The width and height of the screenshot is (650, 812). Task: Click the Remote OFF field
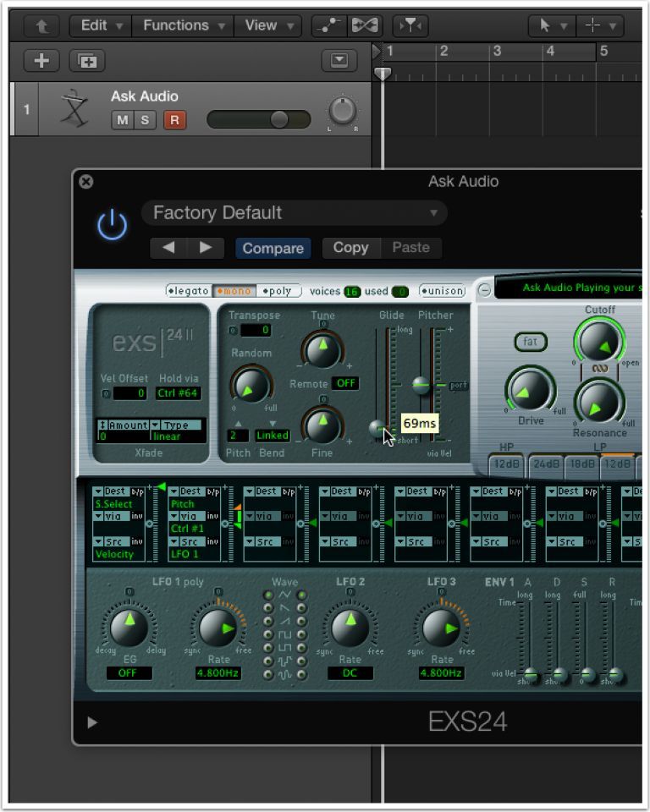345,383
